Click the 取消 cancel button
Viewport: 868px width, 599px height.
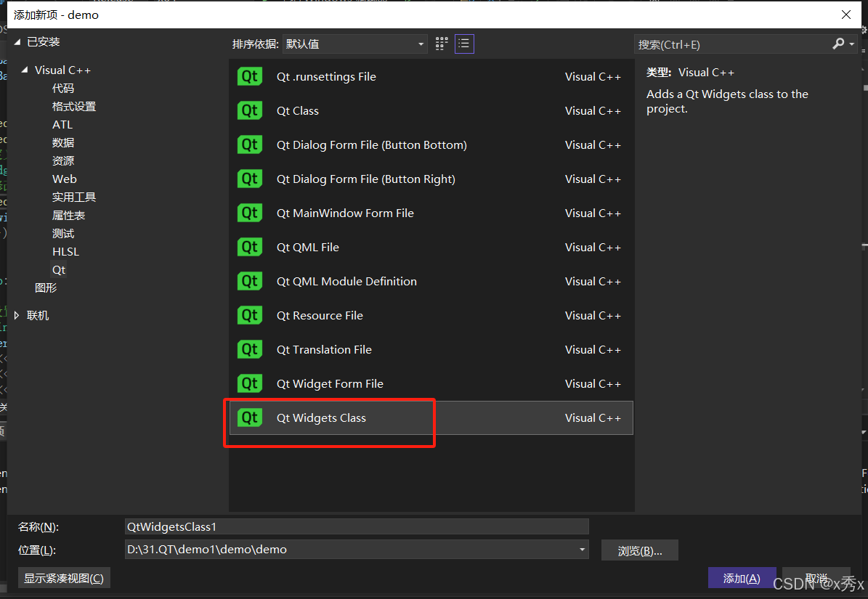pyautogui.click(x=816, y=578)
